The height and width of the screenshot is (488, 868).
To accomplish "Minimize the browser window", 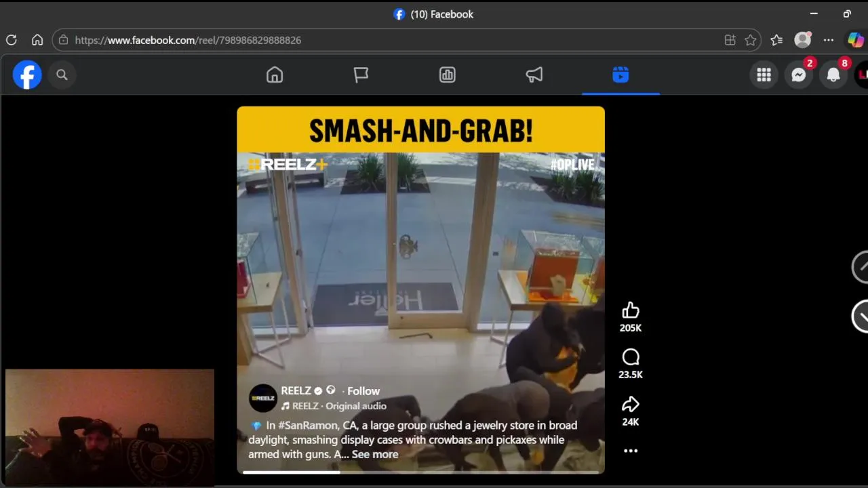I will point(814,14).
